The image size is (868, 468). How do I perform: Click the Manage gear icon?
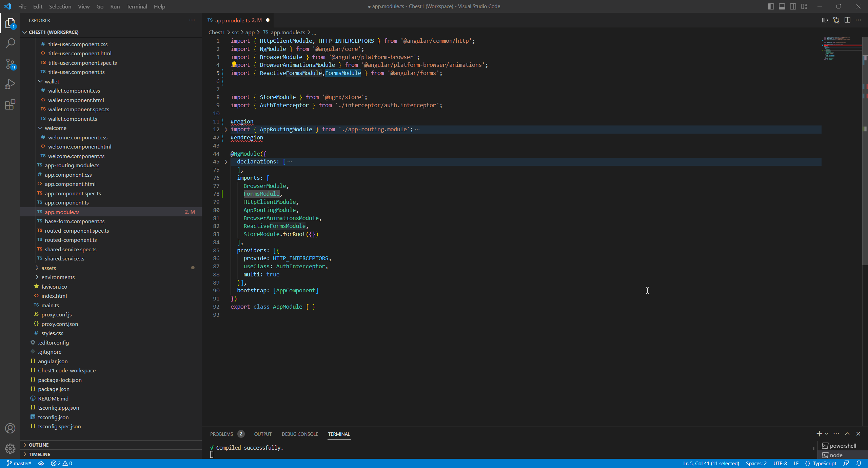(10, 448)
